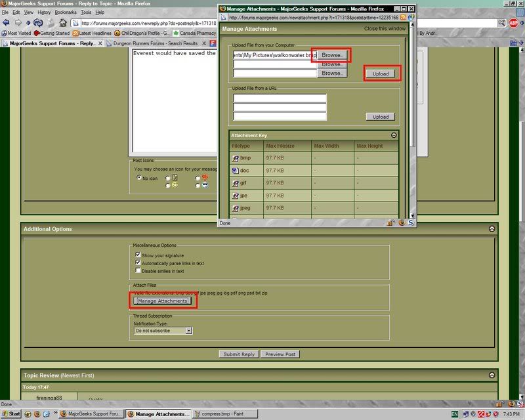Select the document post icon radio button

click(168, 178)
